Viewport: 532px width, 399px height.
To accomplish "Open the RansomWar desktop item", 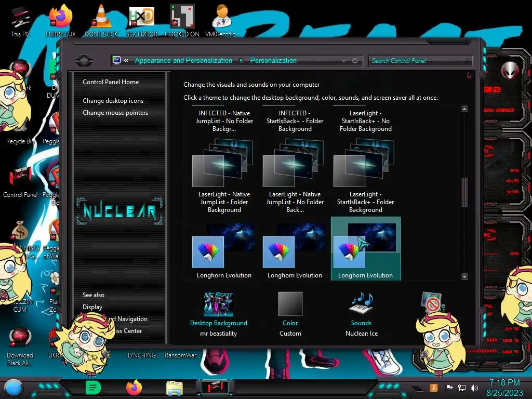I will (182, 355).
